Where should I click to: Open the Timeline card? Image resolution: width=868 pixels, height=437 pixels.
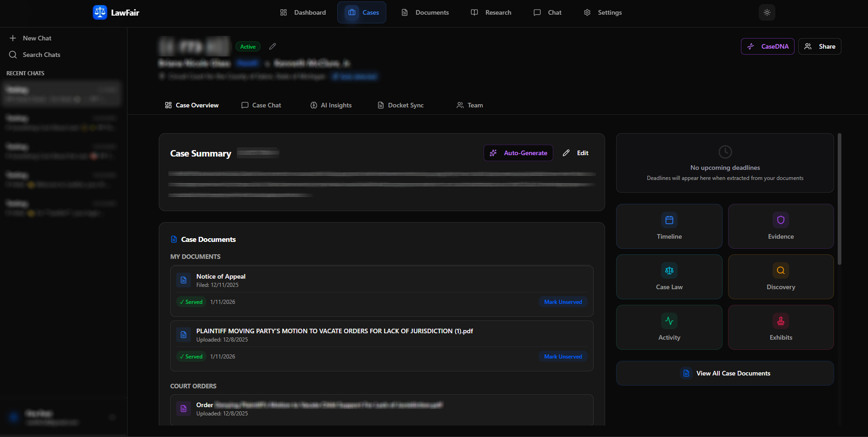tap(669, 226)
